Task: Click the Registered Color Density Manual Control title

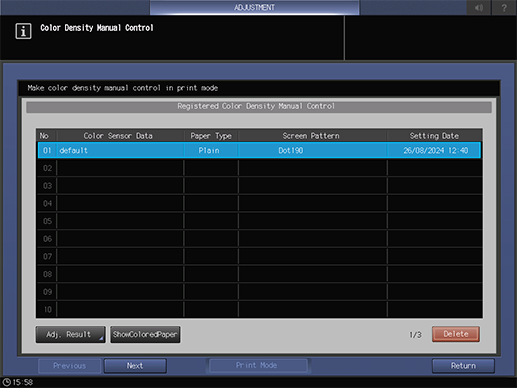Action: (256, 106)
